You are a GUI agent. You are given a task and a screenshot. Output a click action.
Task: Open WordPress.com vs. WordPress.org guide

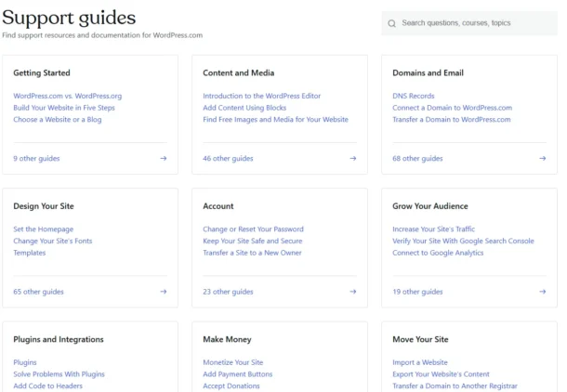(x=68, y=96)
